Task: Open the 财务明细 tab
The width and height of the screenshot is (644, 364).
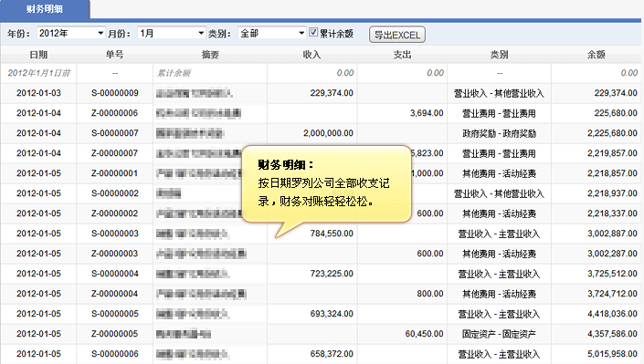Action: point(45,9)
